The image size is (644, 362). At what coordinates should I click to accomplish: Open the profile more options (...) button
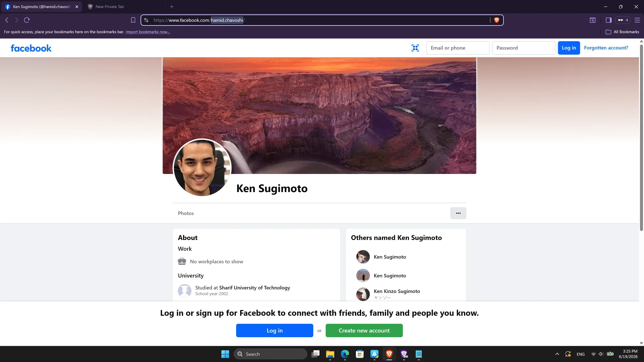coord(458,213)
